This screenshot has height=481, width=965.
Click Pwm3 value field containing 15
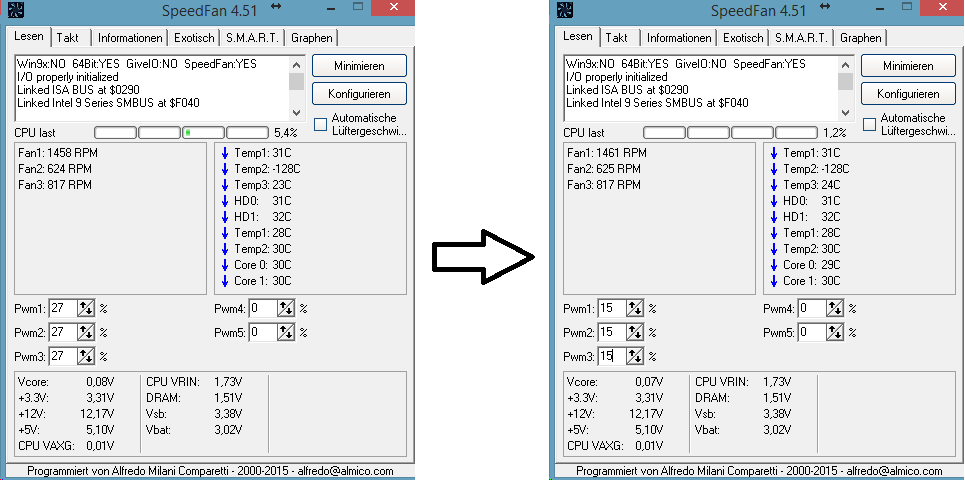[x=612, y=356]
